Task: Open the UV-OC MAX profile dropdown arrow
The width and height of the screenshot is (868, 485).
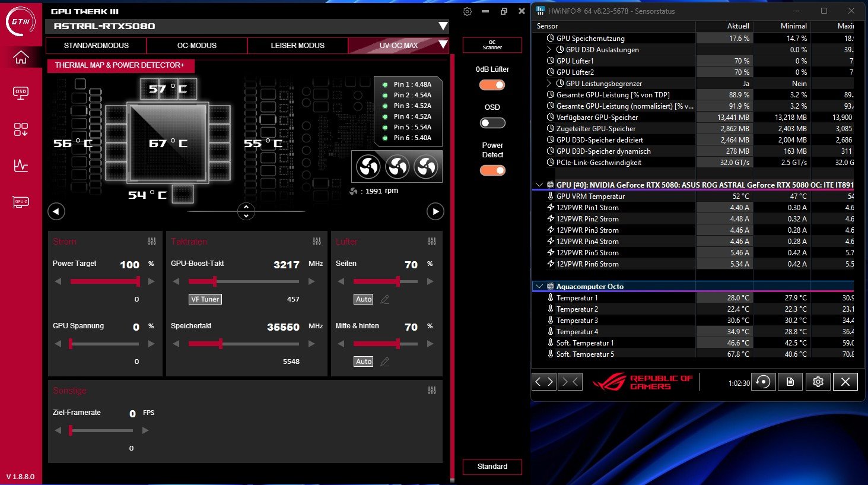Action: (443, 45)
